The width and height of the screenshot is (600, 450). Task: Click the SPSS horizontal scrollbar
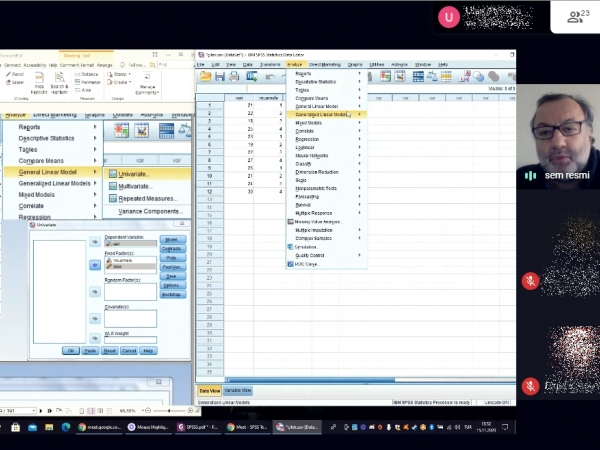[311, 380]
